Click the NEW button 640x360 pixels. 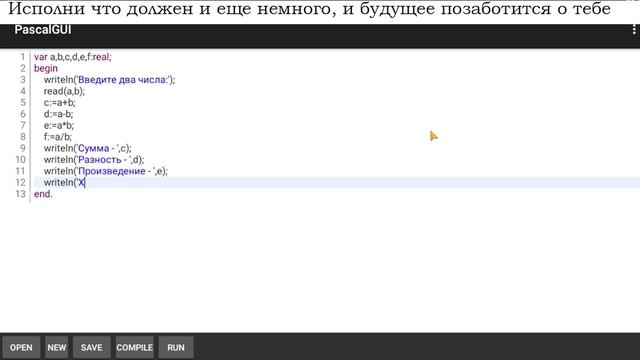point(57,347)
